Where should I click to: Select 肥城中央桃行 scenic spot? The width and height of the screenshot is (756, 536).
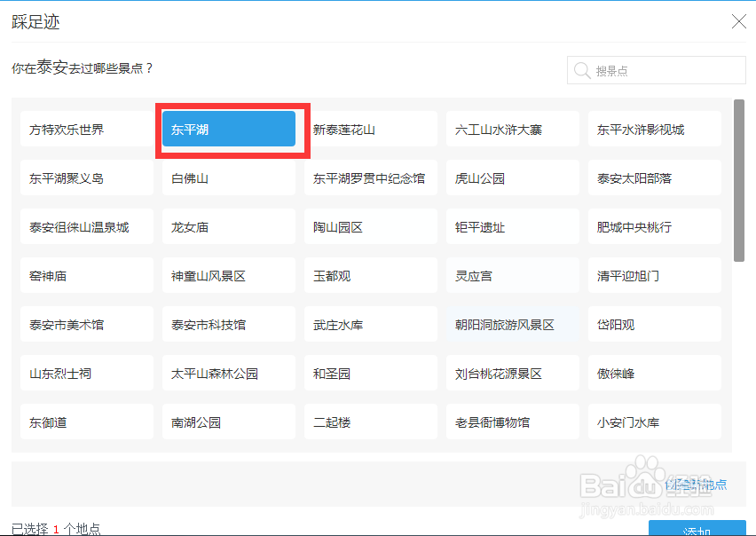(654, 226)
